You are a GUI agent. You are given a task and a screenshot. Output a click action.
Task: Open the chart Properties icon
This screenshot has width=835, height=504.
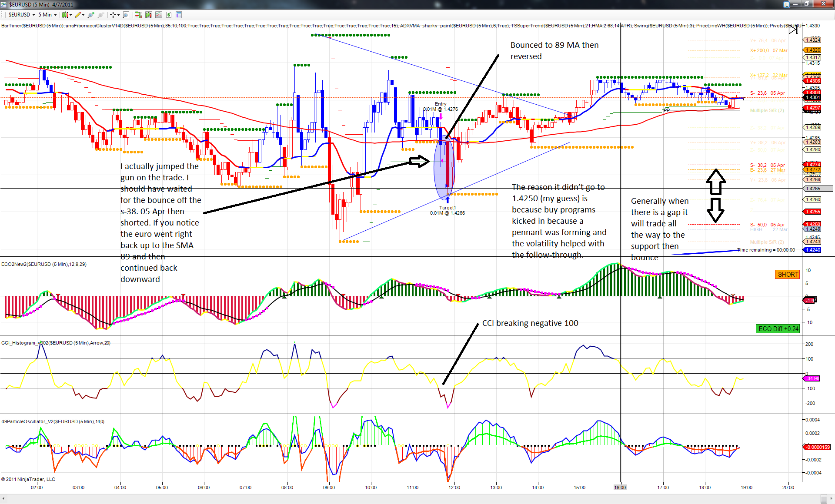[x=179, y=15]
